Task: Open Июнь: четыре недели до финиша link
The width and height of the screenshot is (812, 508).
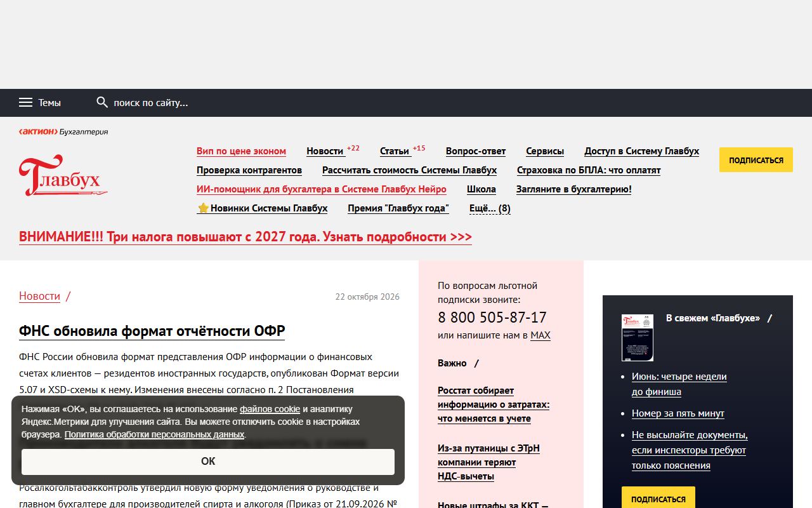Action: pyautogui.click(x=679, y=384)
